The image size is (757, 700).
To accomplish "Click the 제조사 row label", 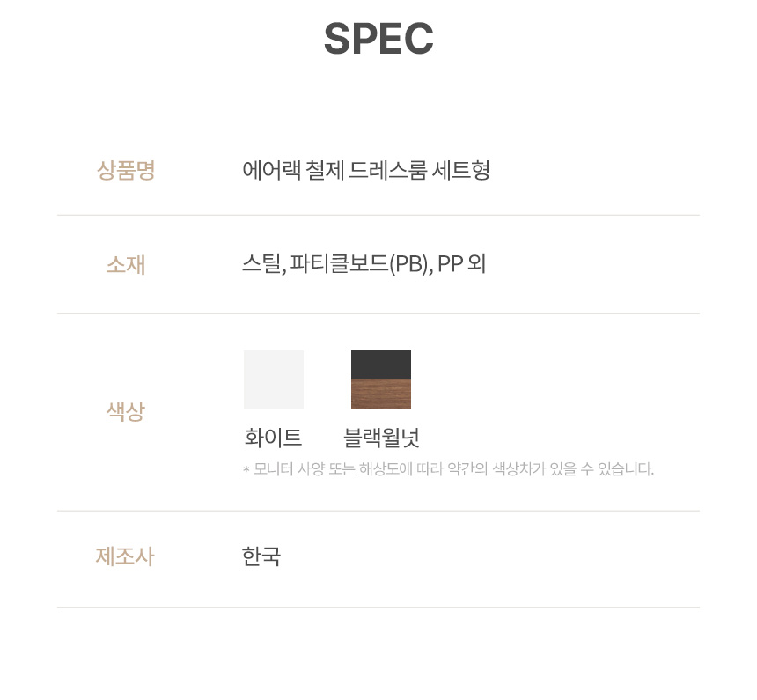I will coord(125,556).
